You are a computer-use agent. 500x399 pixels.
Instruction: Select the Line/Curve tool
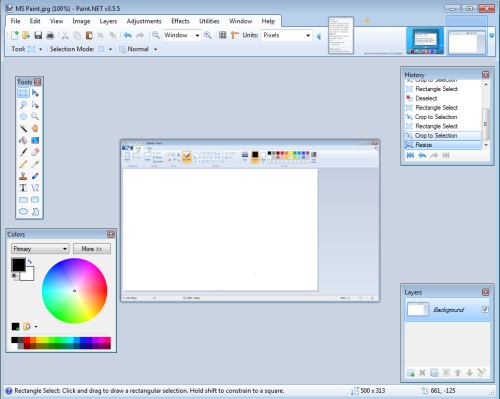coord(35,188)
